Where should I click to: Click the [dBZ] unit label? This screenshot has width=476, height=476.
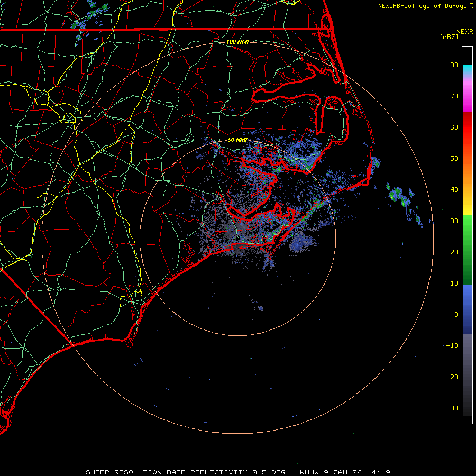coord(449,36)
